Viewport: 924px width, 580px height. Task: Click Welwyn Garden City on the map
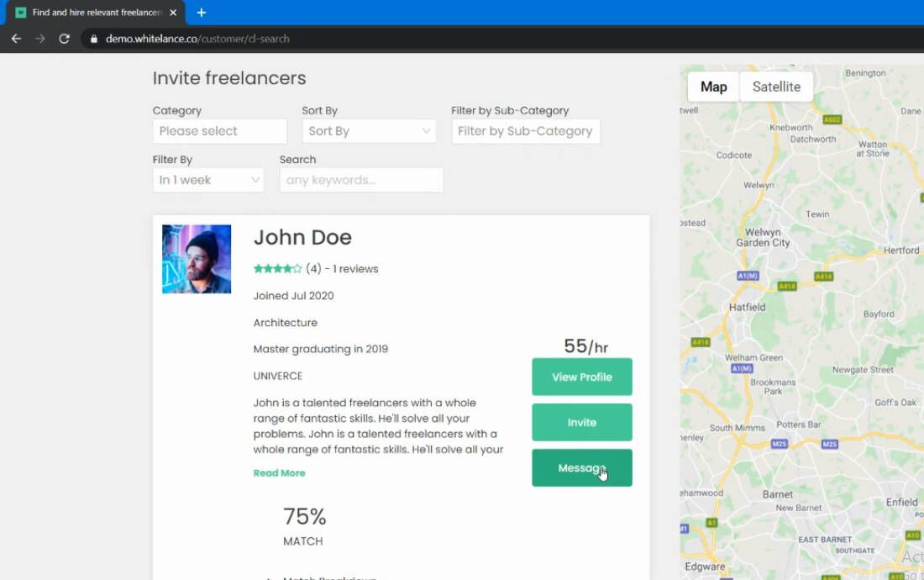tap(763, 238)
